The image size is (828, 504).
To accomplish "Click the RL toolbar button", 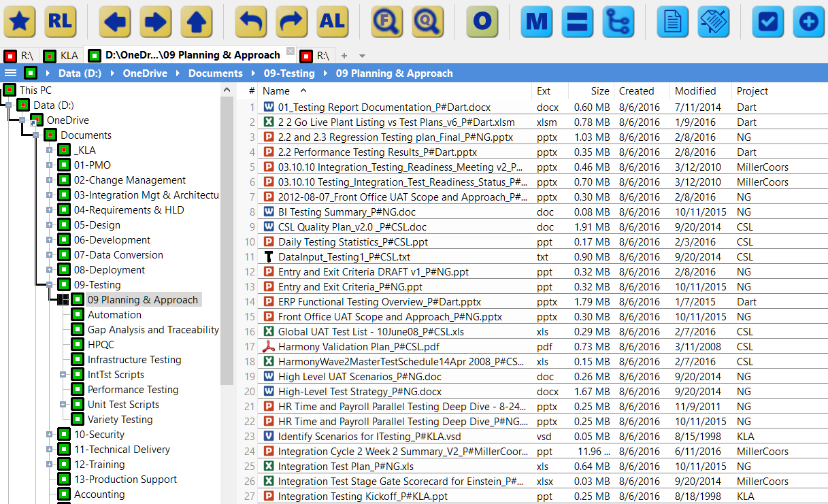I will [61, 21].
